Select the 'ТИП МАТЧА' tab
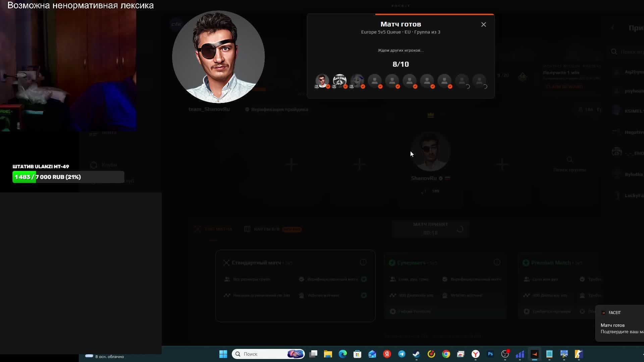644x362 pixels. [x=214, y=229]
